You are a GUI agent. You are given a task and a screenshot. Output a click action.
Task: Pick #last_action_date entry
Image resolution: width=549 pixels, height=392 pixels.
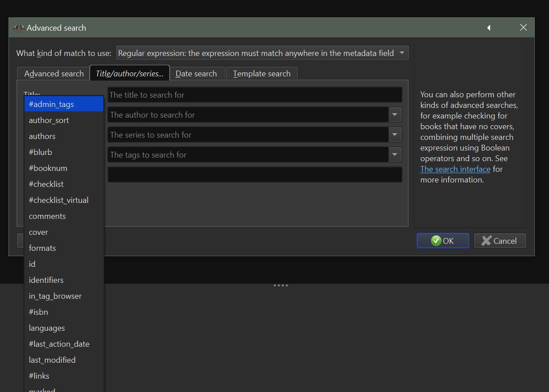pyautogui.click(x=64, y=344)
